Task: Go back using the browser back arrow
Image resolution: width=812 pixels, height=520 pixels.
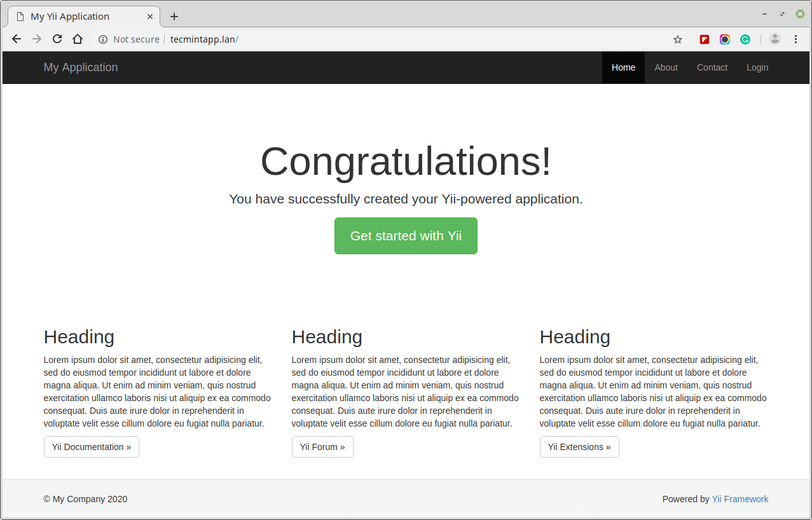Action: pos(17,39)
